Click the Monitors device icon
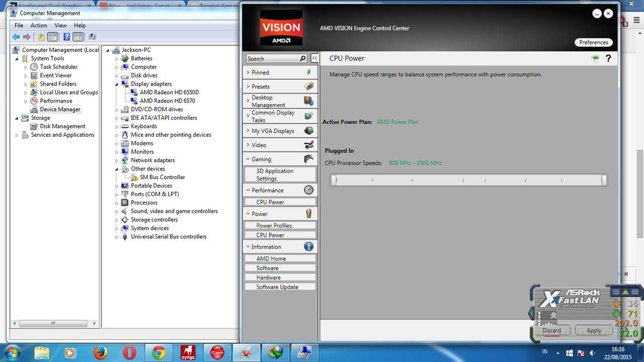 125,152
